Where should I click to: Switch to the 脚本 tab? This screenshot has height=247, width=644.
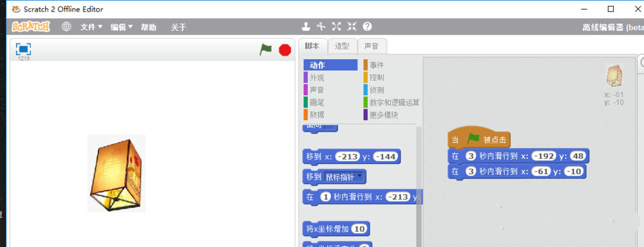(312, 46)
